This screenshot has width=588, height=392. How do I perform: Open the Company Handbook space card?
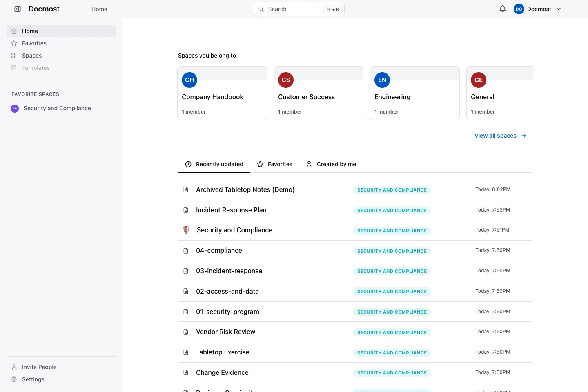click(x=222, y=93)
